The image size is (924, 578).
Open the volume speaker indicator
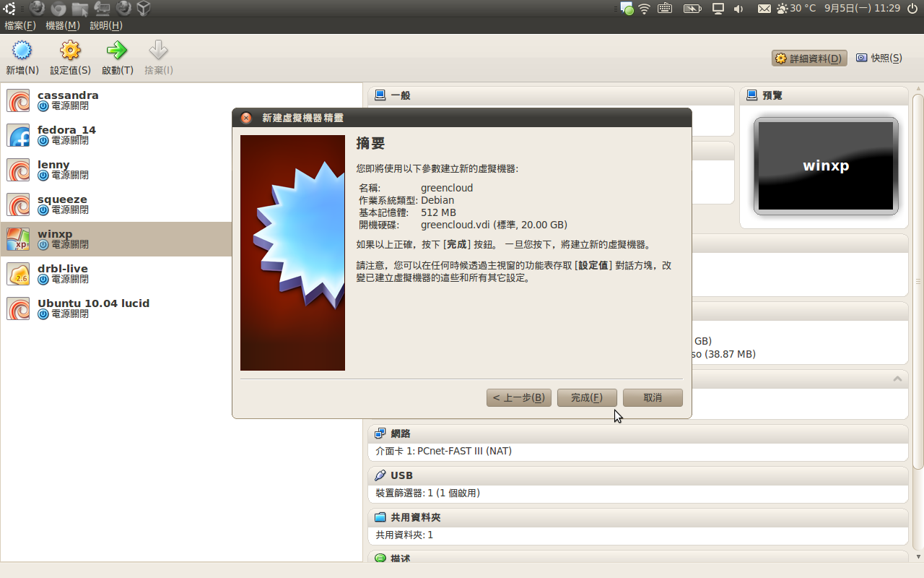tap(738, 9)
